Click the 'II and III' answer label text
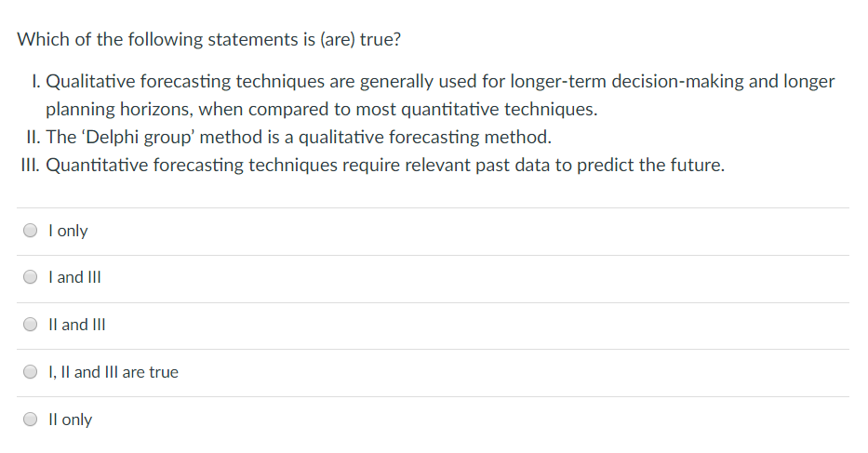 click(x=77, y=325)
